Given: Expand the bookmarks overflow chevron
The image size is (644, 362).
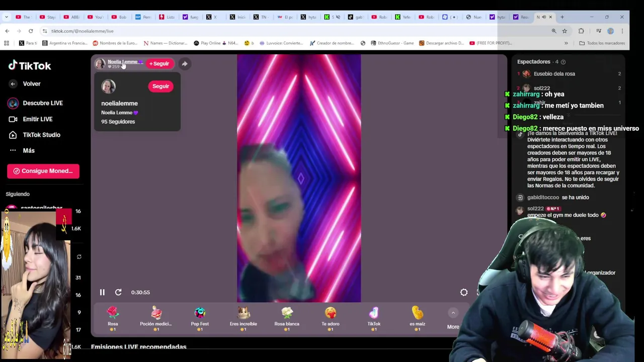Looking at the screenshot, I should 566,43.
